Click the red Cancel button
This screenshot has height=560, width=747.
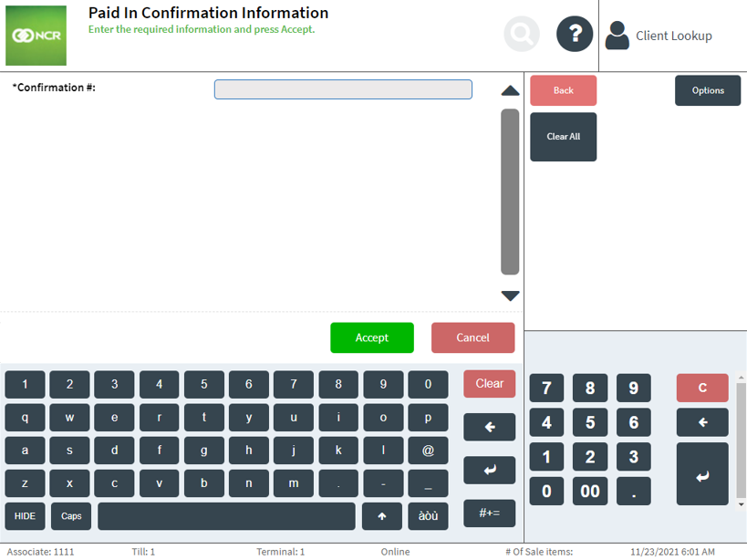pyautogui.click(x=472, y=337)
